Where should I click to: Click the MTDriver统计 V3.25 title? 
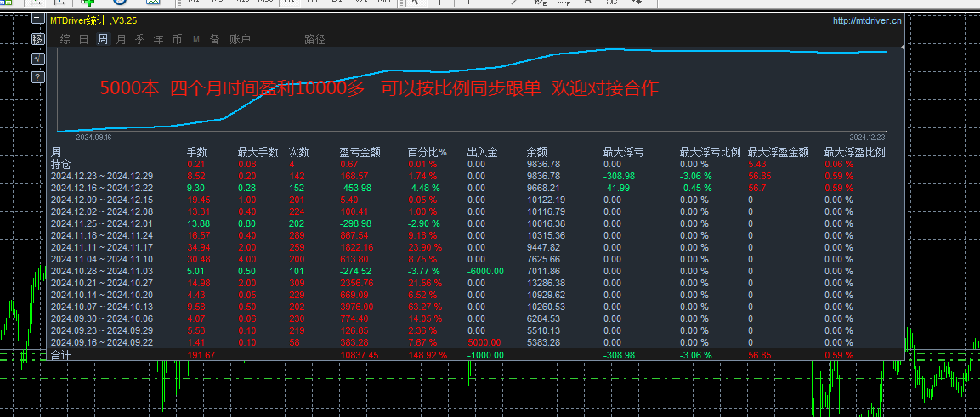pos(93,20)
